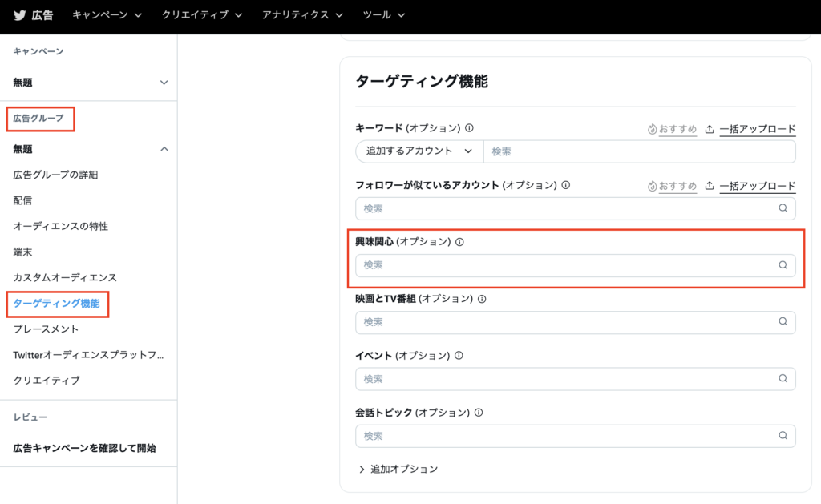The width and height of the screenshot is (821, 504).
Task: Click おすすめ next to follower lookalikes
Action: point(672,186)
